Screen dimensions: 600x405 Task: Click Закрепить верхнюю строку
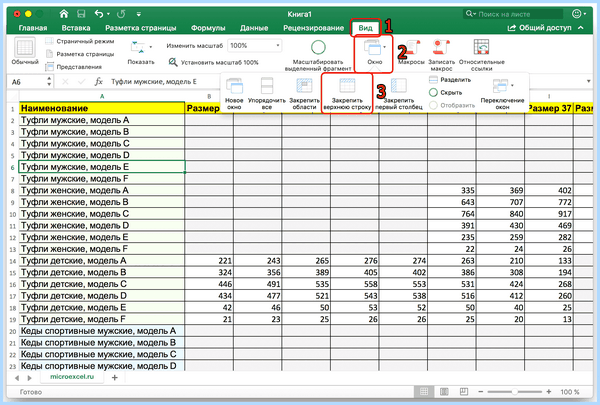click(347, 94)
